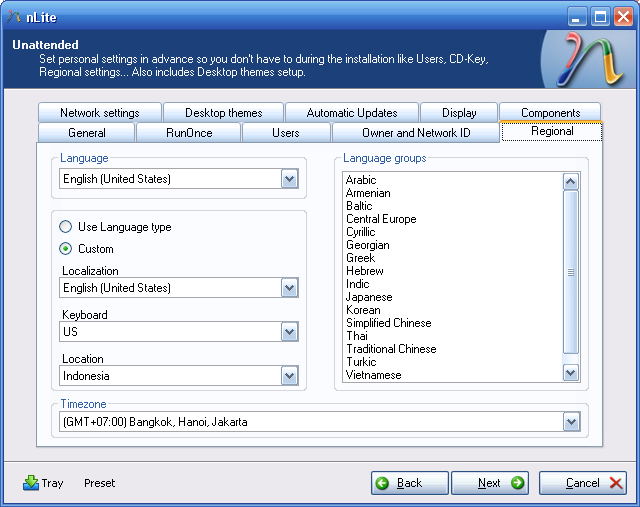Image resolution: width=640 pixels, height=507 pixels.
Task: Click the Keyboard US combo box field
Action: pos(179,332)
